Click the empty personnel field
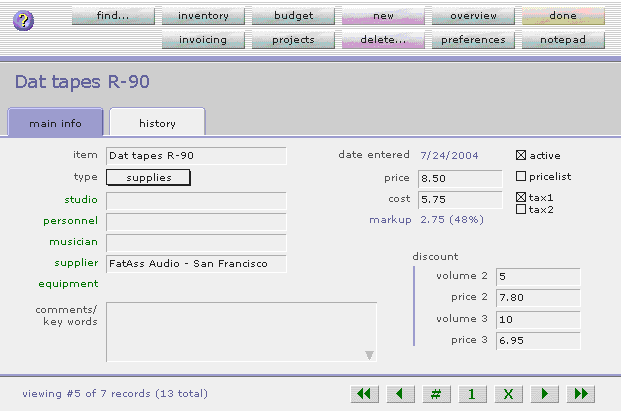The height and width of the screenshot is (411, 621). (196, 221)
